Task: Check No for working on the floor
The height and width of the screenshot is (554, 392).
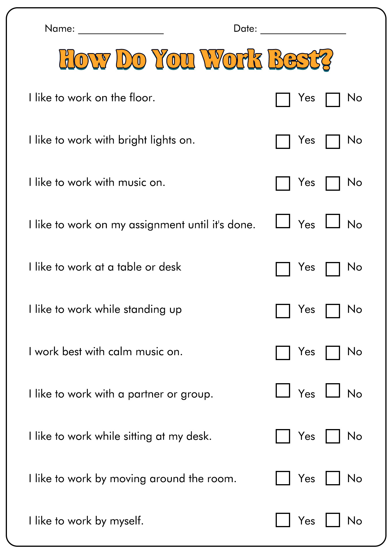Action: (333, 100)
